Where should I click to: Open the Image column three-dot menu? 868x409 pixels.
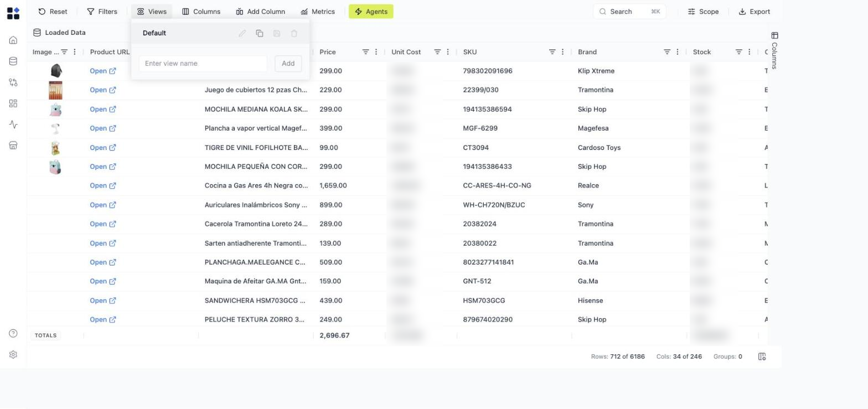click(x=75, y=52)
